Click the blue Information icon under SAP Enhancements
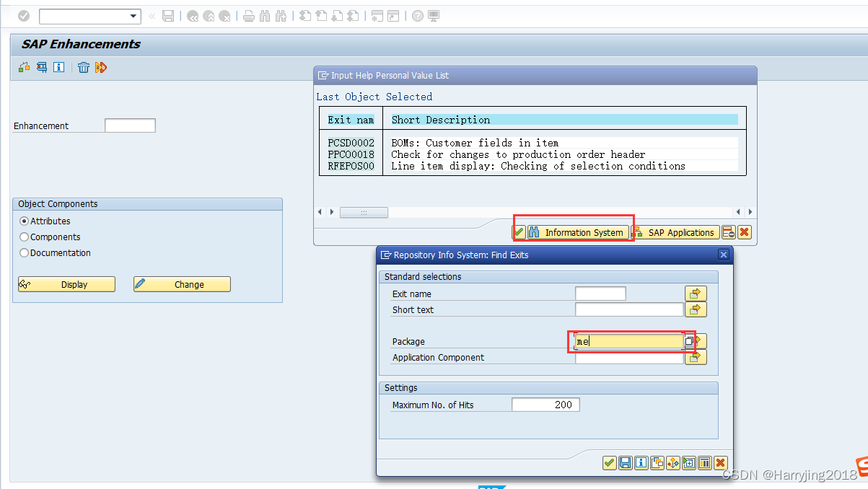 [x=59, y=67]
